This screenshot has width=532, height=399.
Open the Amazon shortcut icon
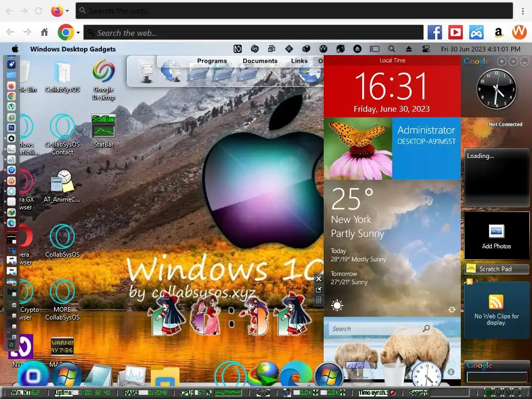498,33
